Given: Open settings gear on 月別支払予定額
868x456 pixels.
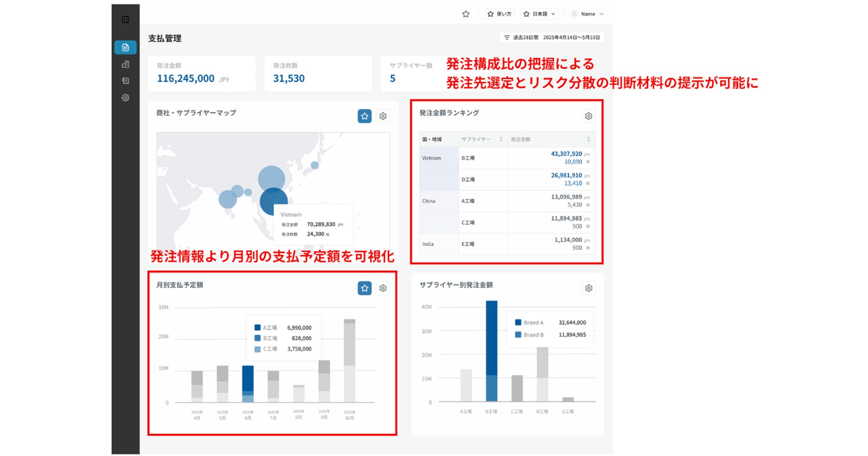Looking at the screenshot, I should click(x=383, y=288).
